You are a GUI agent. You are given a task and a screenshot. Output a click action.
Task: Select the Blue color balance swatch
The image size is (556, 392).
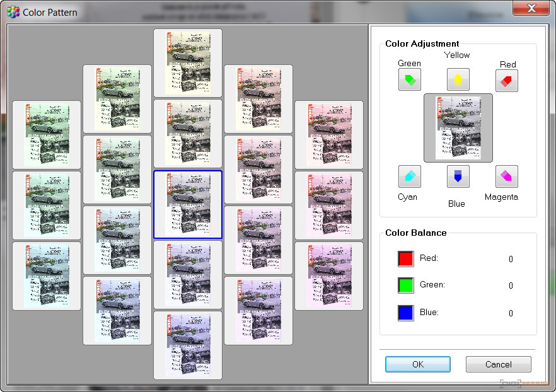(x=405, y=313)
